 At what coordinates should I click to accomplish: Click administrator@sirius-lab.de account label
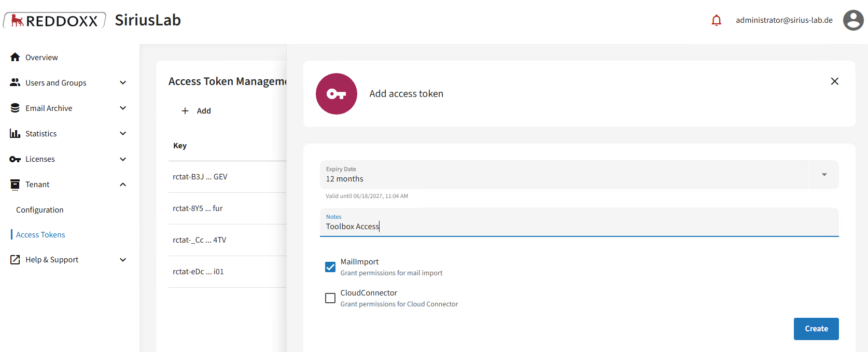pos(784,20)
